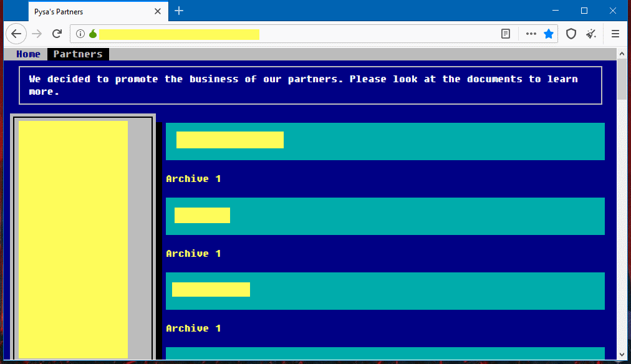Screen dimensions: 631x364
Task: Click the Forward navigation arrow
Action: (37, 34)
